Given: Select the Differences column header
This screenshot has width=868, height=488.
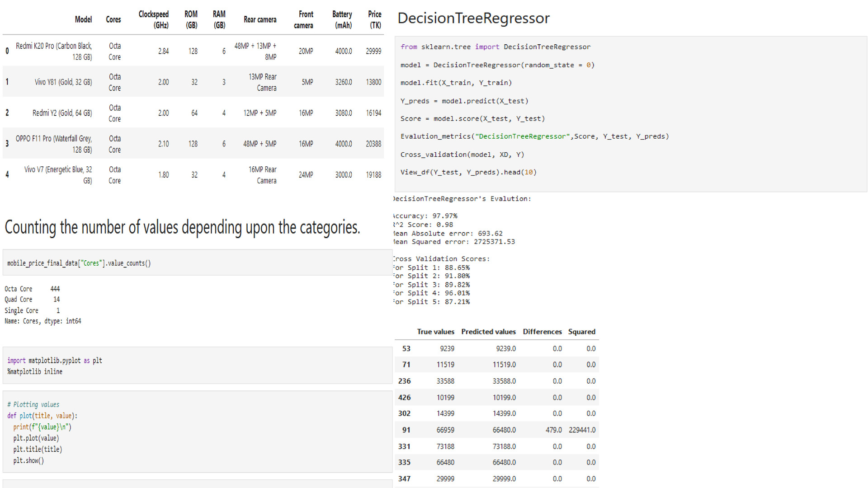Looking at the screenshot, I should (542, 332).
